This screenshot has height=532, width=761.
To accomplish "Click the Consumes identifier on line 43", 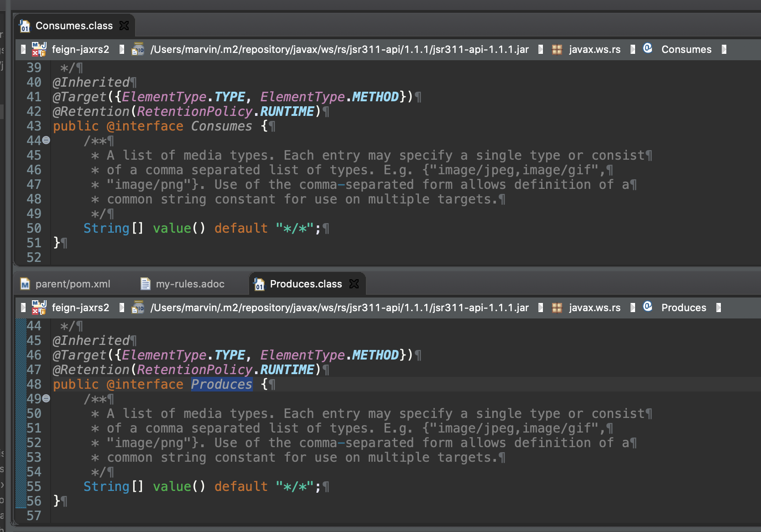I will (221, 126).
